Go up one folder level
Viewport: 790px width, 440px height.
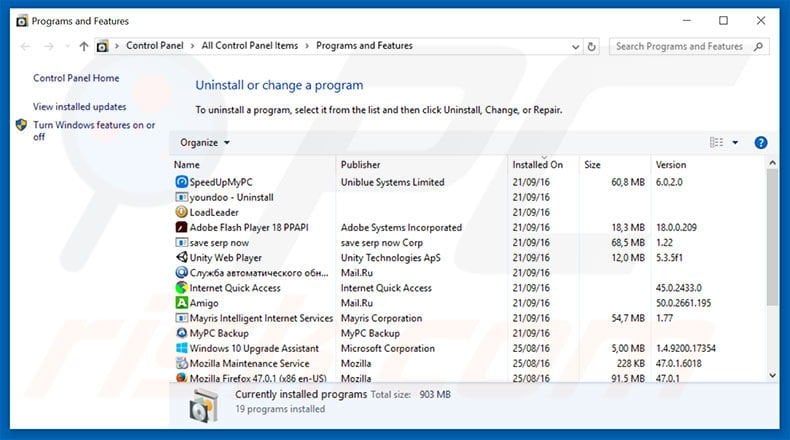pyautogui.click(x=84, y=46)
